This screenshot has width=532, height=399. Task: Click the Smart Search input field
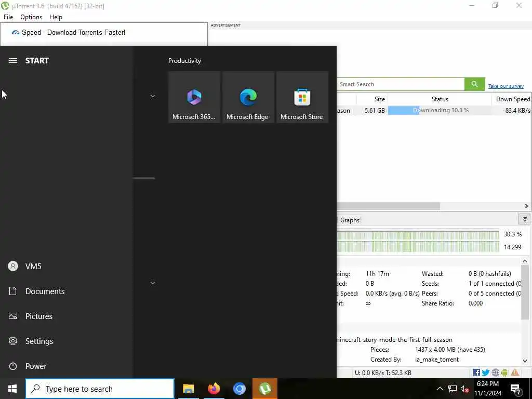coord(401,84)
